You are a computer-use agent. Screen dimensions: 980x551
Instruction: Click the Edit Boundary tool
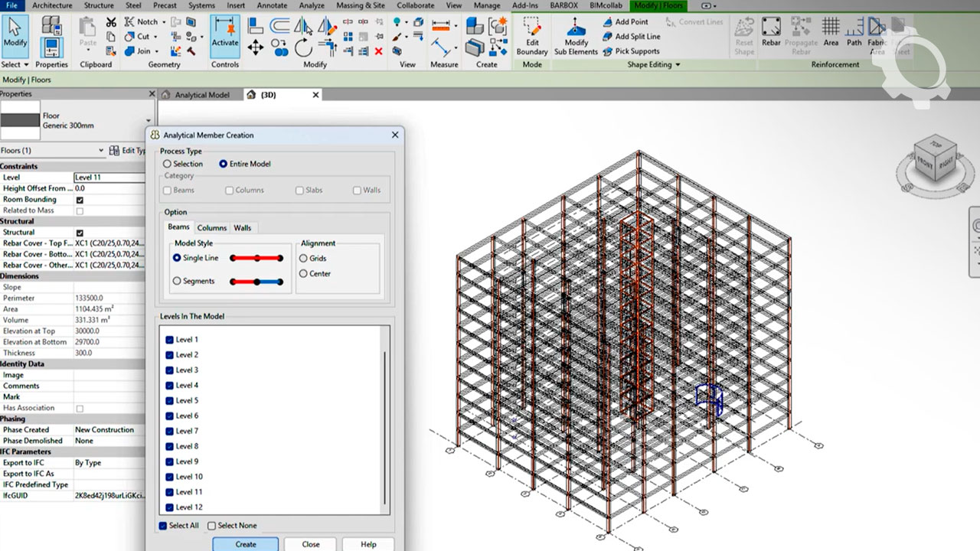click(x=531, y=34)
